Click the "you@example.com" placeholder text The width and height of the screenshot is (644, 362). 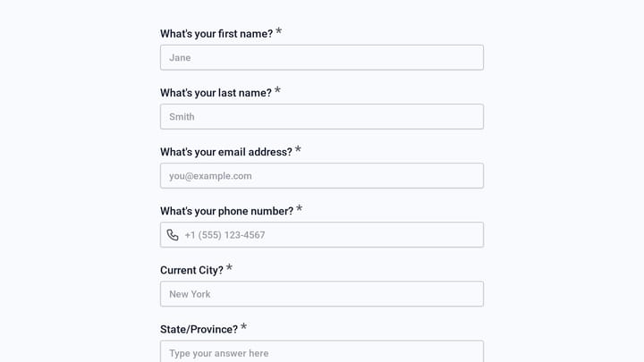point(210,176)
